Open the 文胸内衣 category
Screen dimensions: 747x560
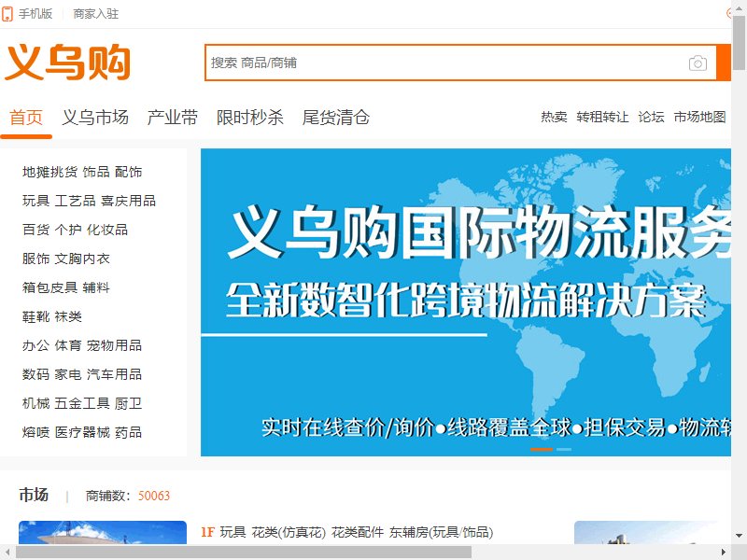[x=82, y=259]
